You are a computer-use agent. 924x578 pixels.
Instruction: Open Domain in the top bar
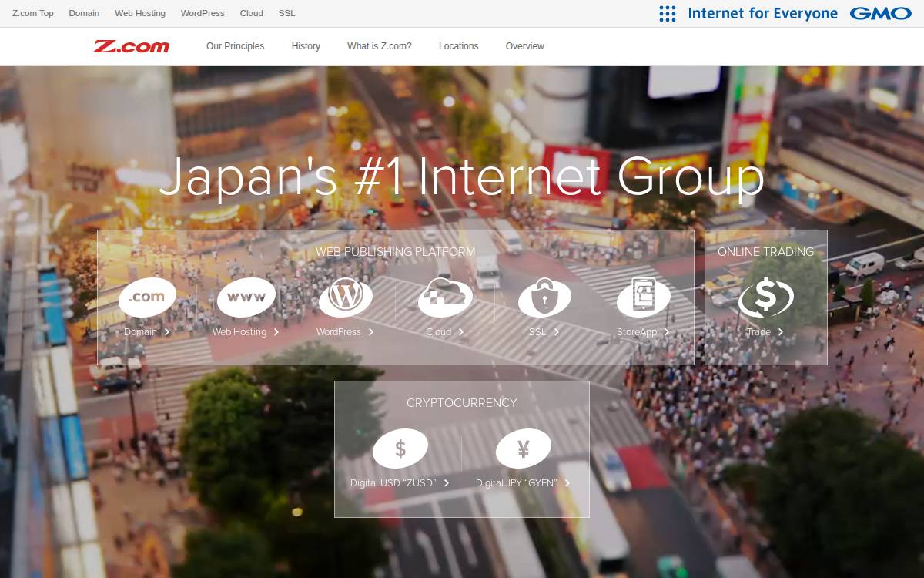(84, 13)
